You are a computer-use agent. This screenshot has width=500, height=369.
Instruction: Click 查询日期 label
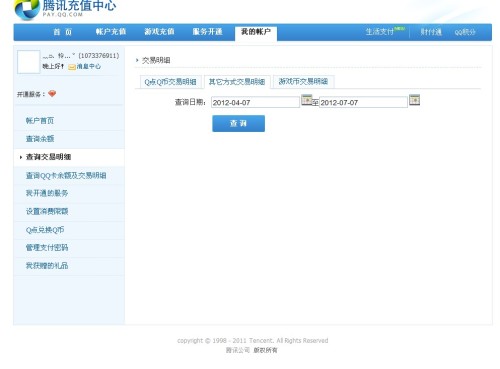click(x=190, y=102)
